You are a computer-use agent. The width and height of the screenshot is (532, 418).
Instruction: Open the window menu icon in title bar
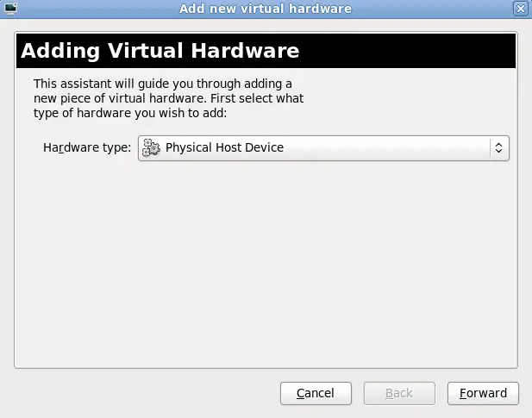click(9, 9)
